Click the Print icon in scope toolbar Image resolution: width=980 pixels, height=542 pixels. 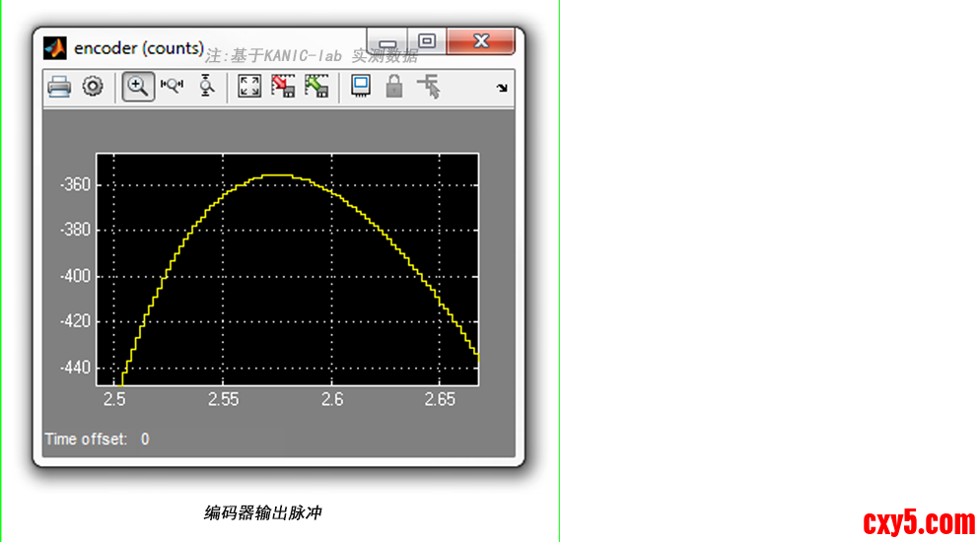tap(59, 87)
